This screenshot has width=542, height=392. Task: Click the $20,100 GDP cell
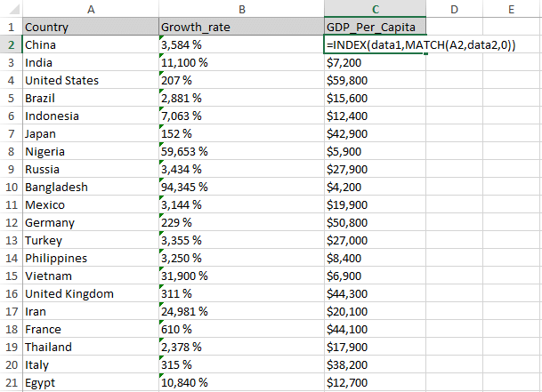[x=375, y=311]
